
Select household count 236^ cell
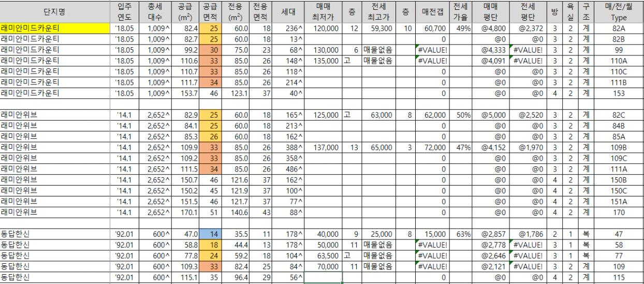pyautogui.click(x=287, y=28)
